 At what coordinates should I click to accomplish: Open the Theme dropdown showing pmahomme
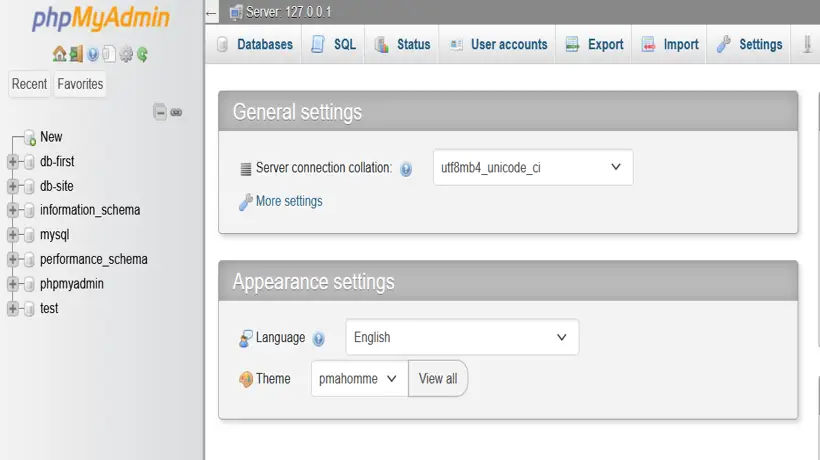(x=359, y=379)
